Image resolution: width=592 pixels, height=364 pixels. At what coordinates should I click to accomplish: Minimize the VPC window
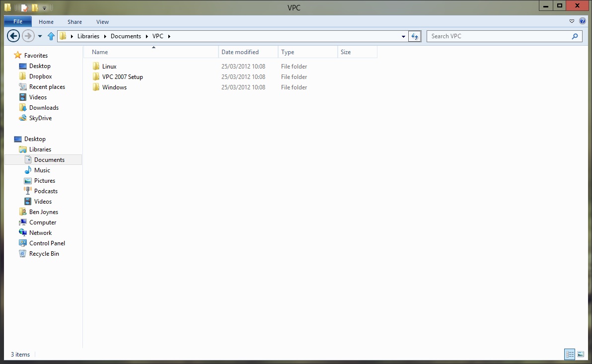(x=546, y=5)
